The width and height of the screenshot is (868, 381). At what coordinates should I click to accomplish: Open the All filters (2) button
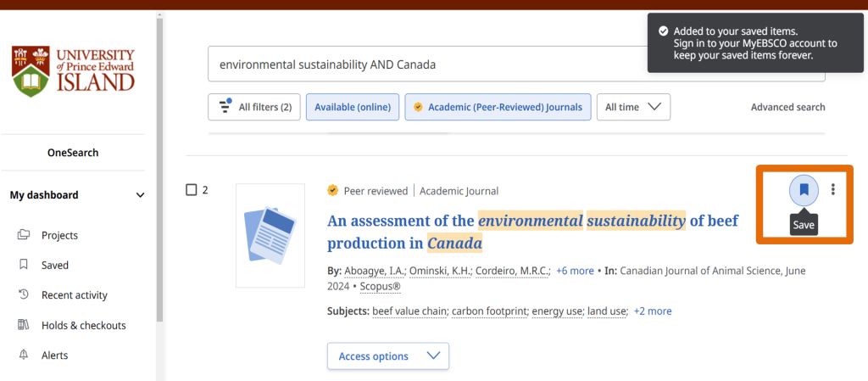pyautogui.click(x=254, y=107)
